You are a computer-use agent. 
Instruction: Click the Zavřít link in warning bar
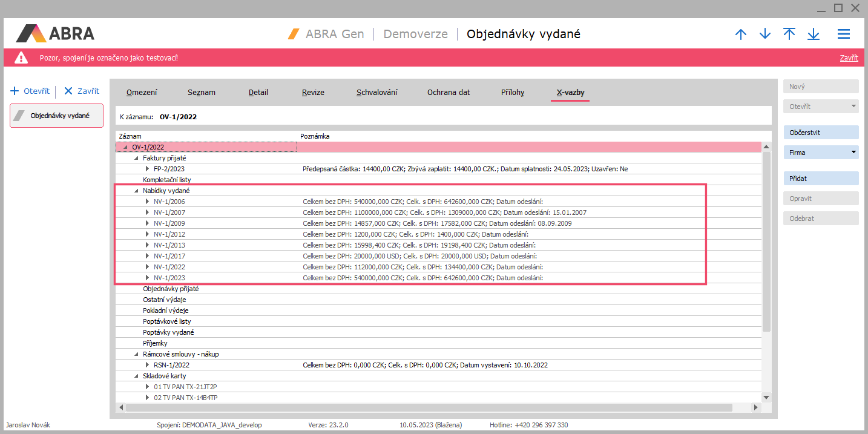point(849,58)
